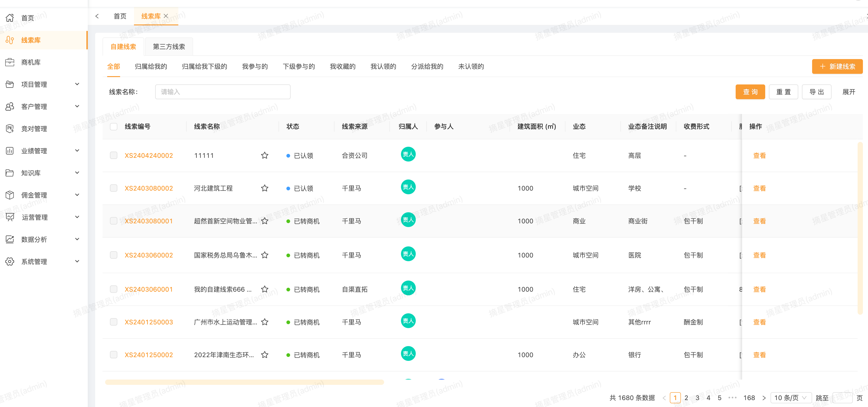The image size is (868, 407).
Task: Star the 2022年津南生态环 lead
Action: point(264,354)
